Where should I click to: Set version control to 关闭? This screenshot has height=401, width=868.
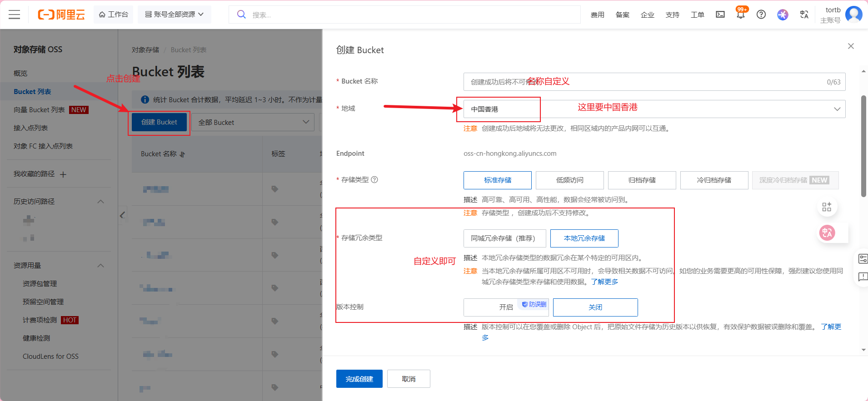pos(595,307)
